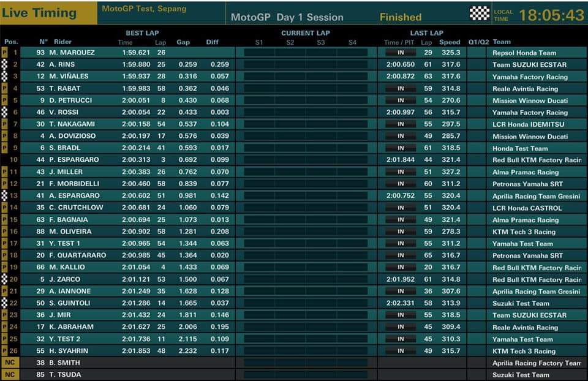Click rider name P. ESPARGARO

[x=74, y=160]
